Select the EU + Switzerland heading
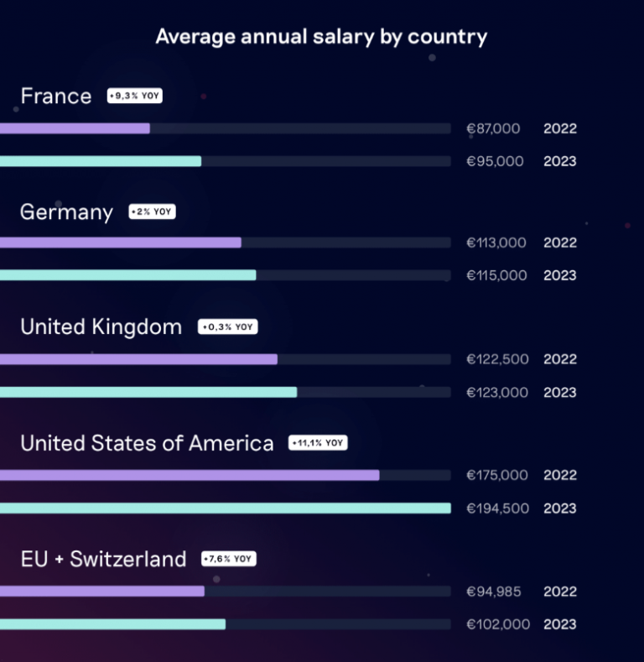The image size is (644, 662). point(103,560)
